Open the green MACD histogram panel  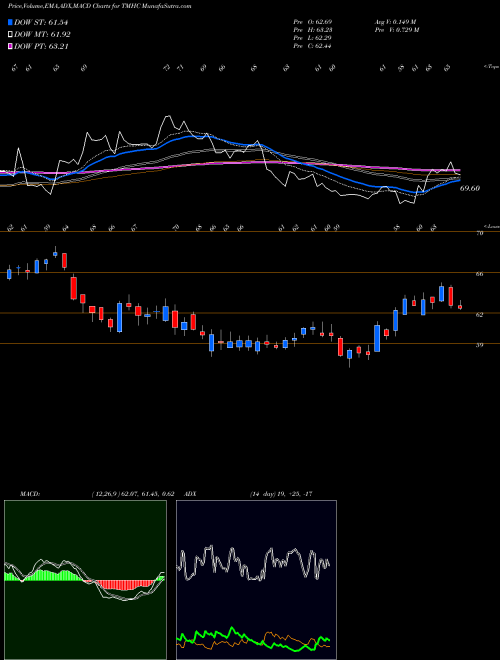click(85, 580)
